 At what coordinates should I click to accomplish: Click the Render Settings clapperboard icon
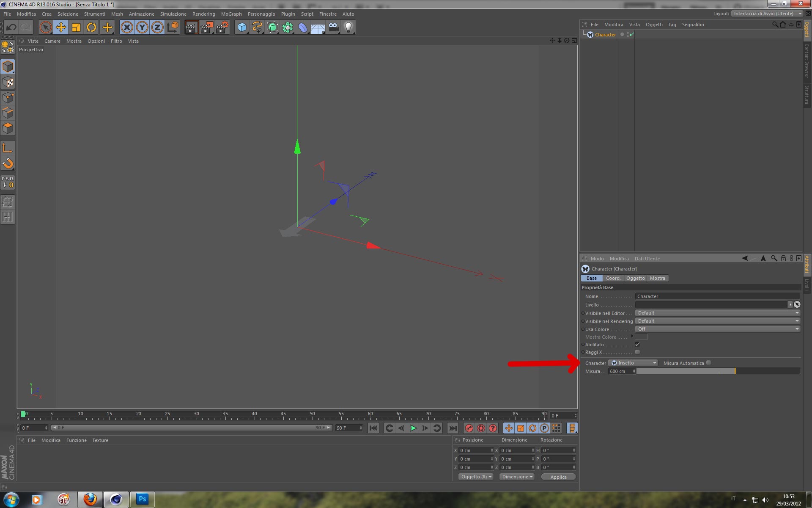click(222, 28)
